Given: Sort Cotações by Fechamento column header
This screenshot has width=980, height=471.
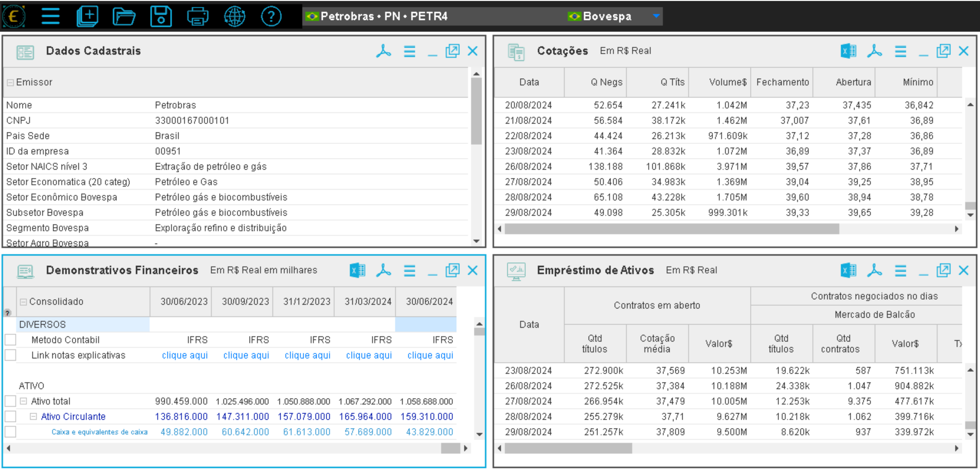Looking at the screenshot, I should click(x=782, y=82).
